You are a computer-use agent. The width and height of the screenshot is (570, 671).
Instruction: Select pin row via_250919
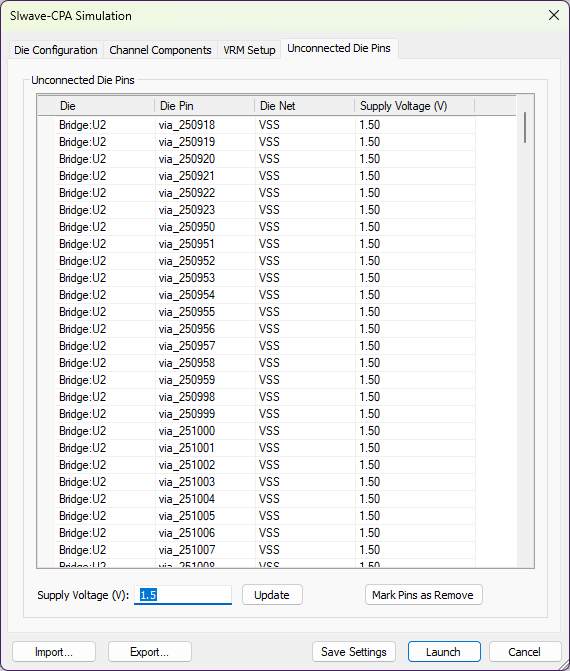click(x=265, y=142)
